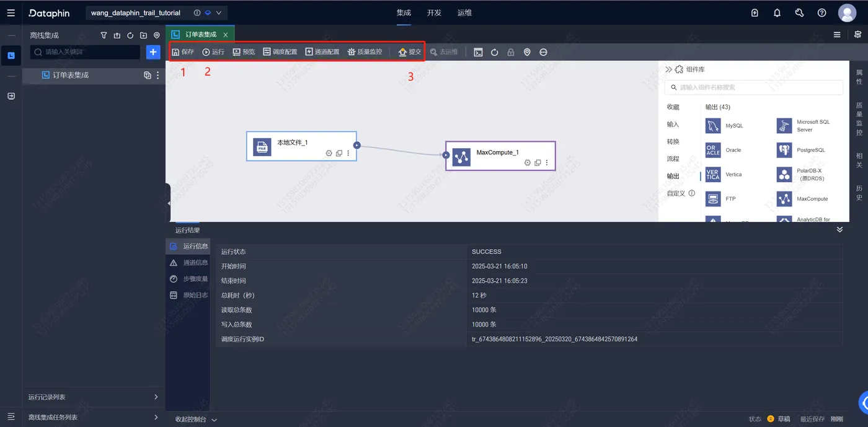Open 质量监控 quality monitoring

(365, 52)
